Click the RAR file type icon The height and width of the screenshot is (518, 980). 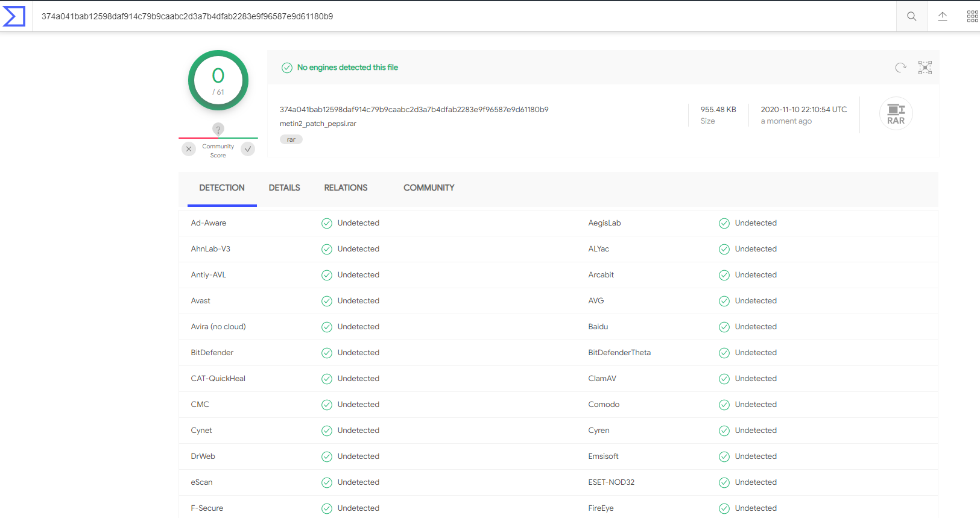[896, 113]
